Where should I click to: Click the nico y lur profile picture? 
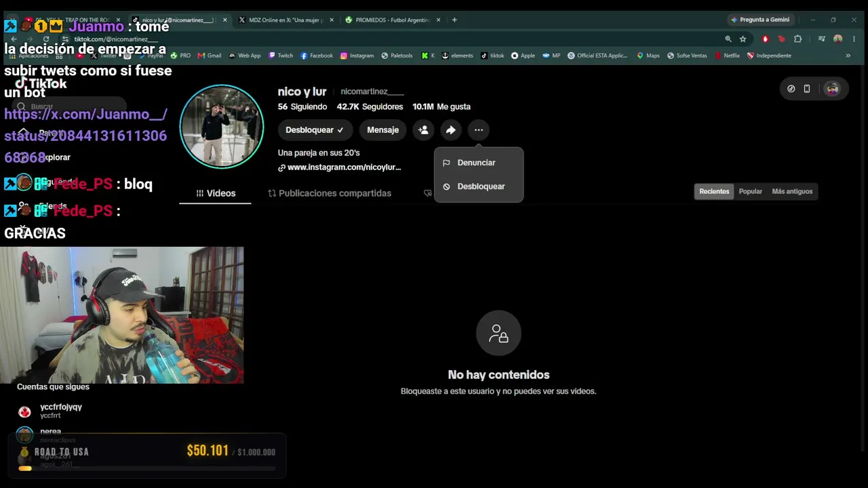[222, 127]
